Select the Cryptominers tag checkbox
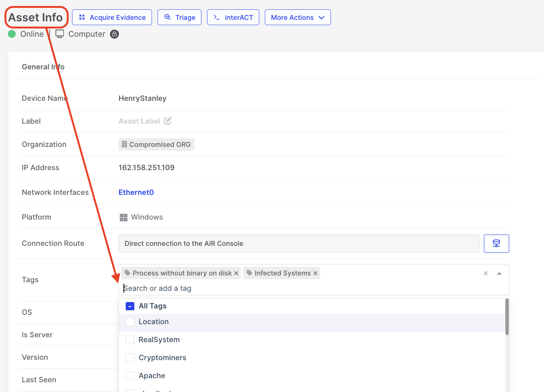This screenshot has width=544, height=392. [130, 358]
